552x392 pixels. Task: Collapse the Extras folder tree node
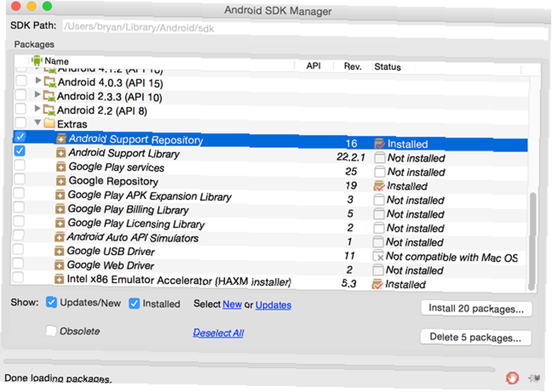point(38,122)
